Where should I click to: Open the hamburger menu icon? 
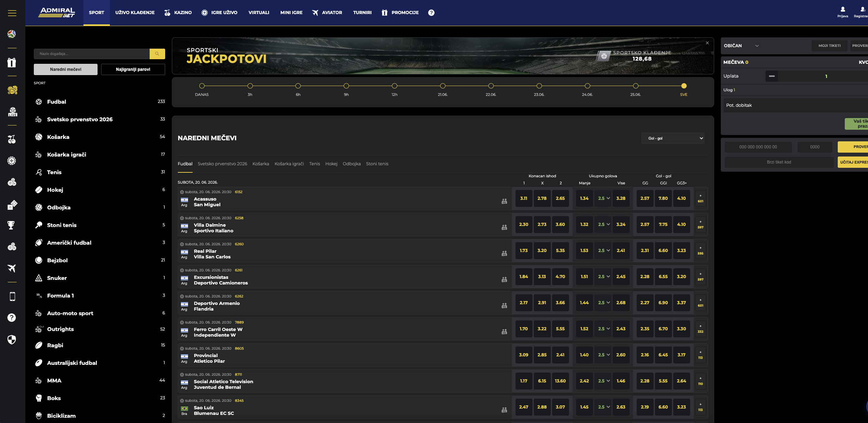(12, 13)
